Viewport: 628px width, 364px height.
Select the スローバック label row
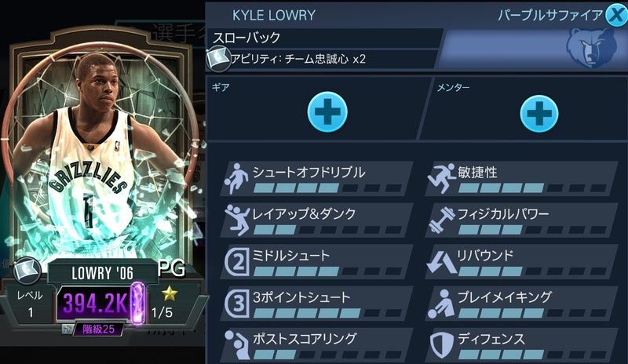(x=324, y=38)
